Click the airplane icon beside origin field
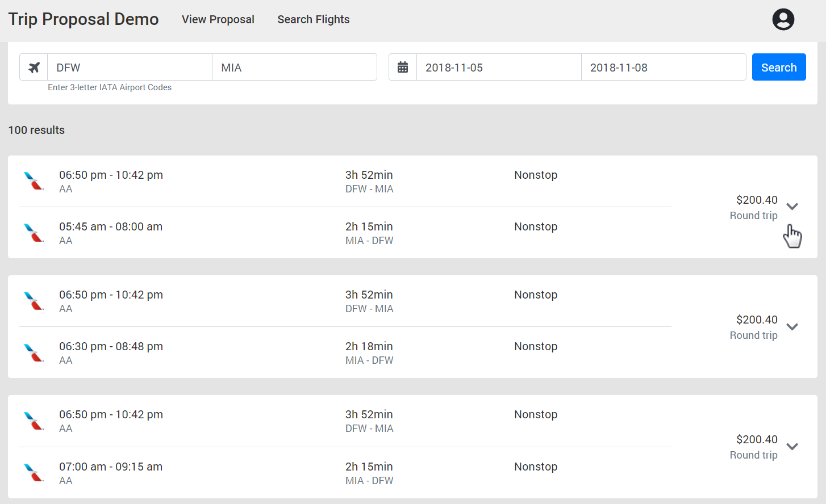The height and width of the screenshot is (504, 826). coord(34,68)
